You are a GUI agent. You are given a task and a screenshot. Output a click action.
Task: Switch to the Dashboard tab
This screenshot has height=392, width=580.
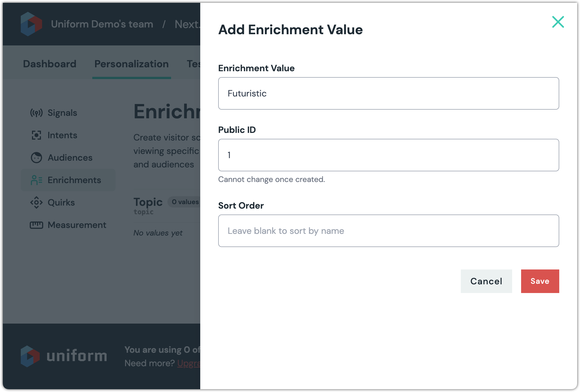click(x=50, y=64)
